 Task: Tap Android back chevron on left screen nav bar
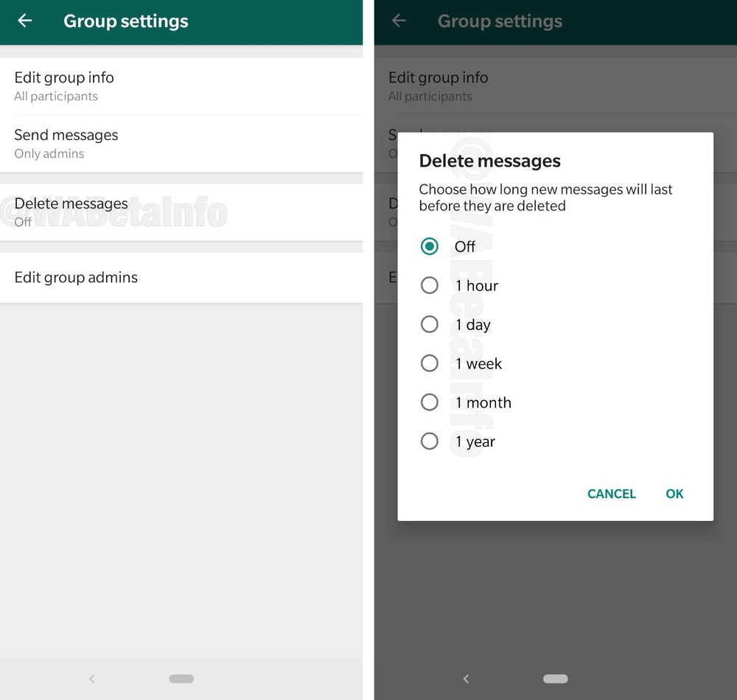tap(92, 679)
